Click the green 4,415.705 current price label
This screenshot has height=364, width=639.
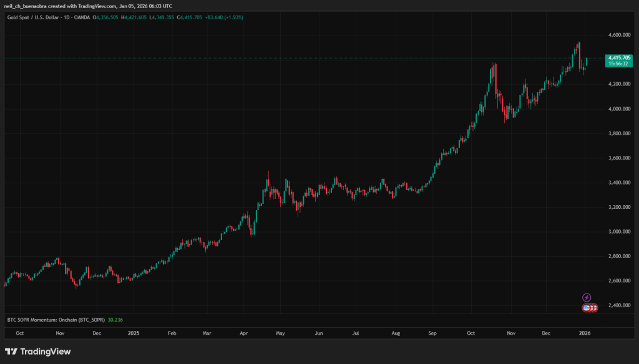pos(618,57)
